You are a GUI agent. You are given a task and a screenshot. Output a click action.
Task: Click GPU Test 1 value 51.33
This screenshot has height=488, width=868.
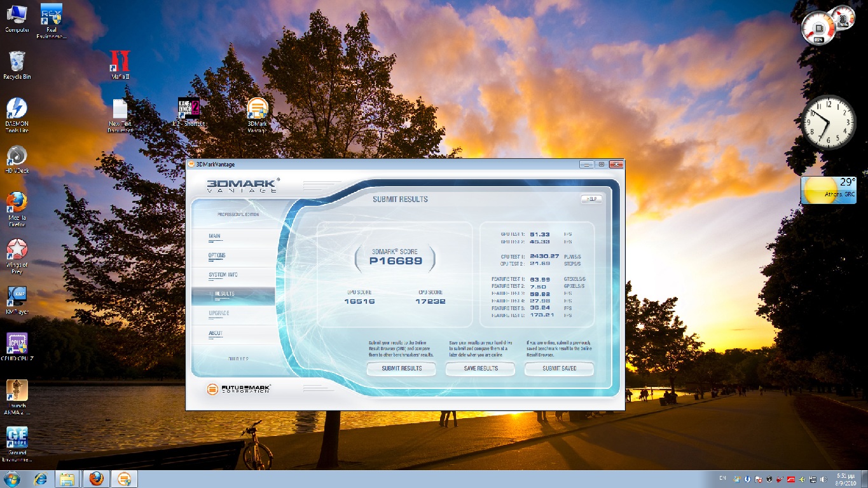(x=539, y=234)
